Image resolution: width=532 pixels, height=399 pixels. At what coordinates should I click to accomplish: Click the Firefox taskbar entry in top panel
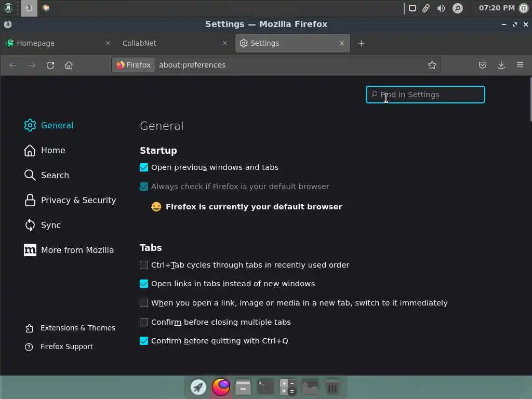(29, 8)
